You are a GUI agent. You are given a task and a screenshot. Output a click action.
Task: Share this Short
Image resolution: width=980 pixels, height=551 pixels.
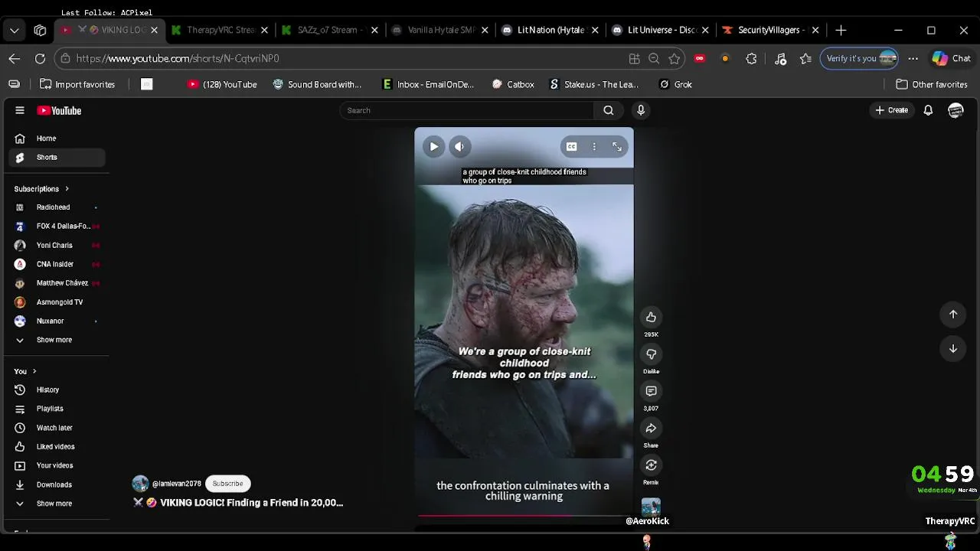tap(651, 428)
